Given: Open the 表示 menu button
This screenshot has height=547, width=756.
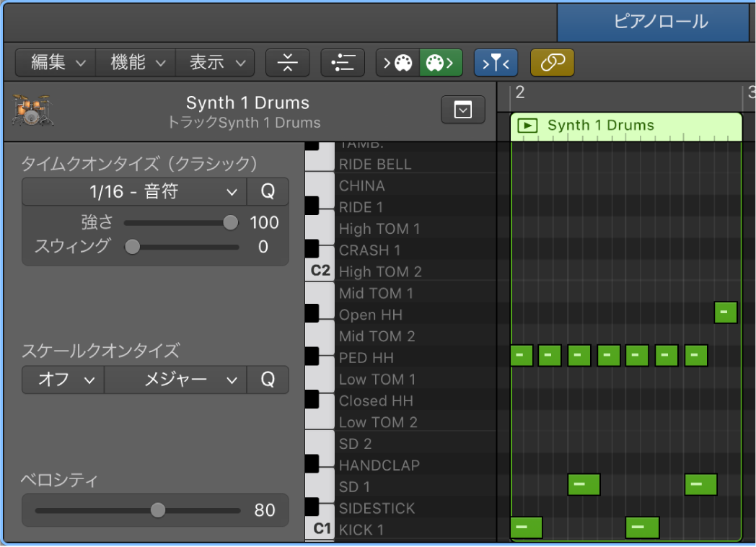Looking at the screenshot, I should pos(215,63).
